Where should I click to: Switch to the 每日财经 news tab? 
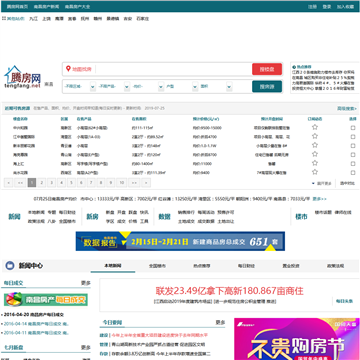coord(246,266)
